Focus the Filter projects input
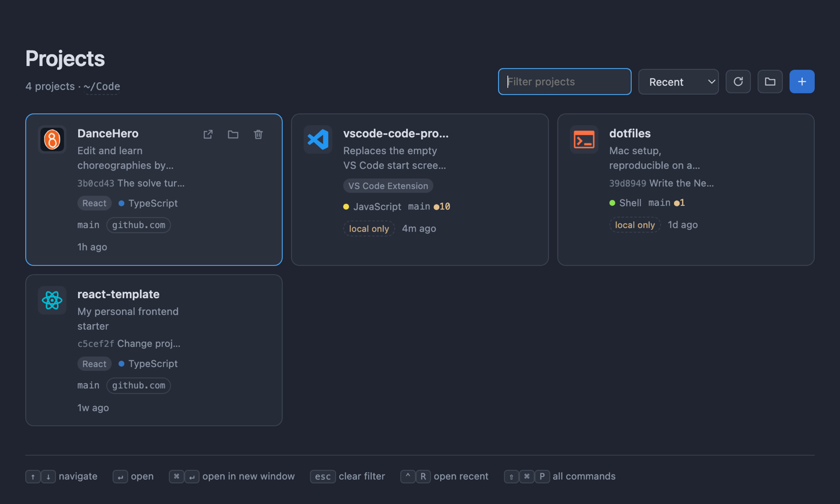Viewport: 840px width, 504px height. click(565, 82)
